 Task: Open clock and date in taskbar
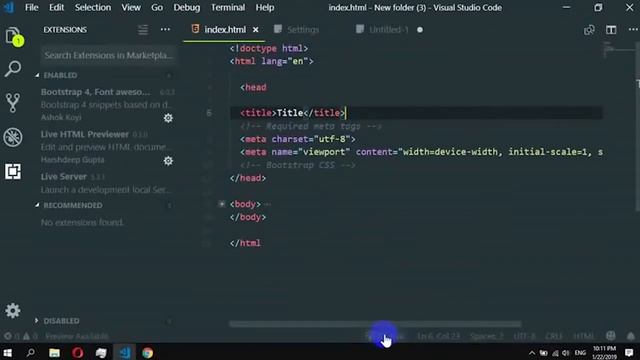(604, 353)
